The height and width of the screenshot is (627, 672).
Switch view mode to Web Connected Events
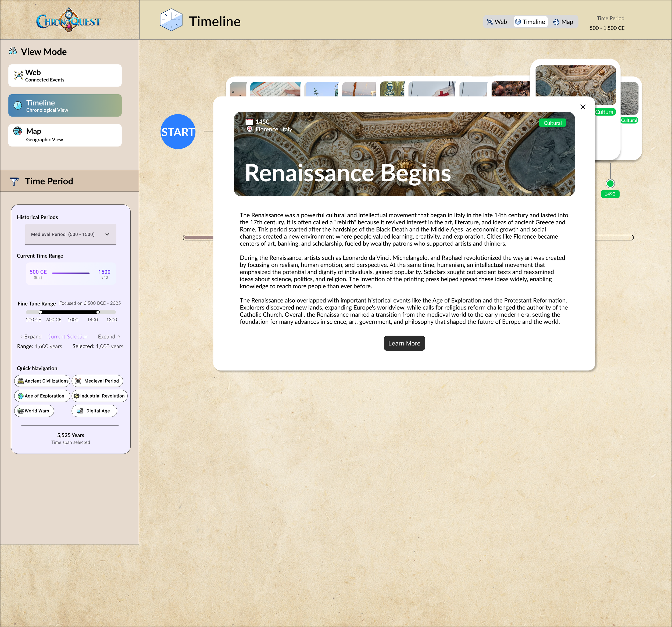pyautogui.click(x=65, y=75)
